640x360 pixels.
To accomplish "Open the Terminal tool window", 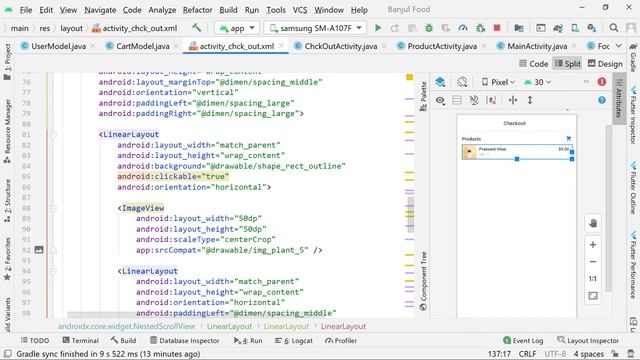I will point(80,340).
